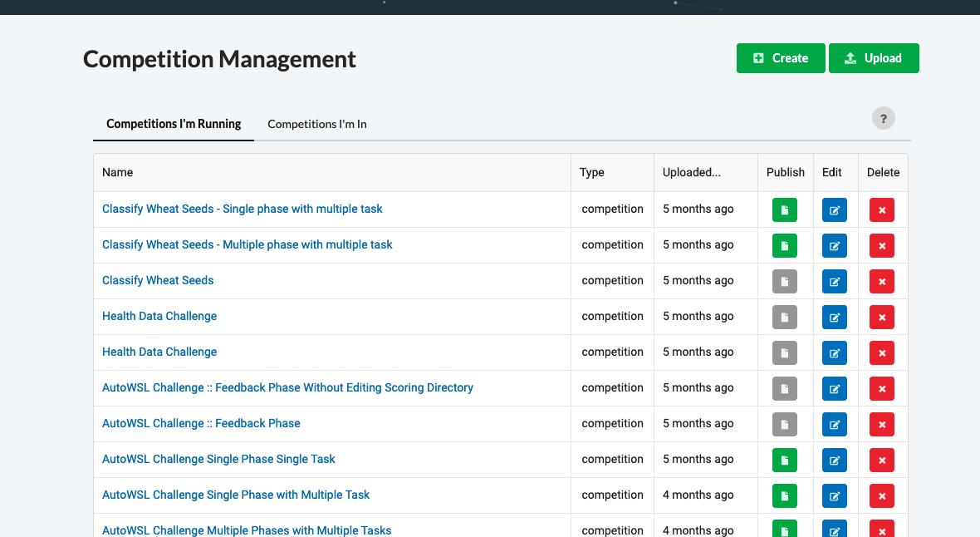The image size is (980, 537).
Task: Delete the Classify Wheat Seeds competition
Action: [x=881, y=281]
